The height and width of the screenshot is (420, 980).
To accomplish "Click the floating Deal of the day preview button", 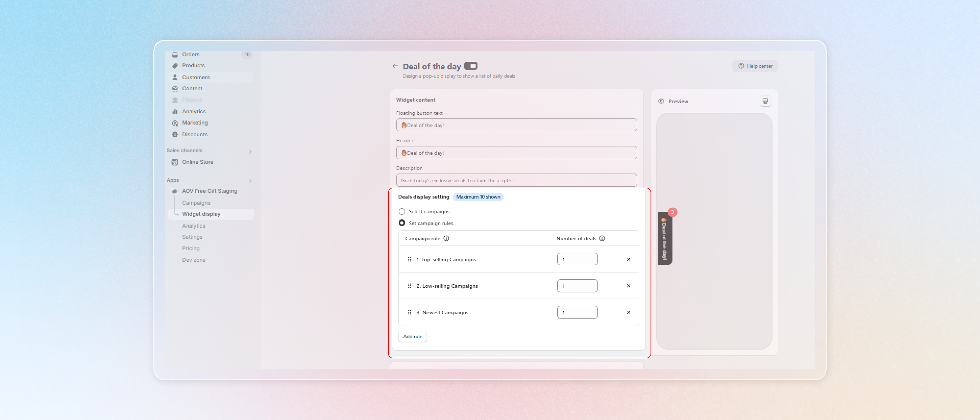I will 665,239.
